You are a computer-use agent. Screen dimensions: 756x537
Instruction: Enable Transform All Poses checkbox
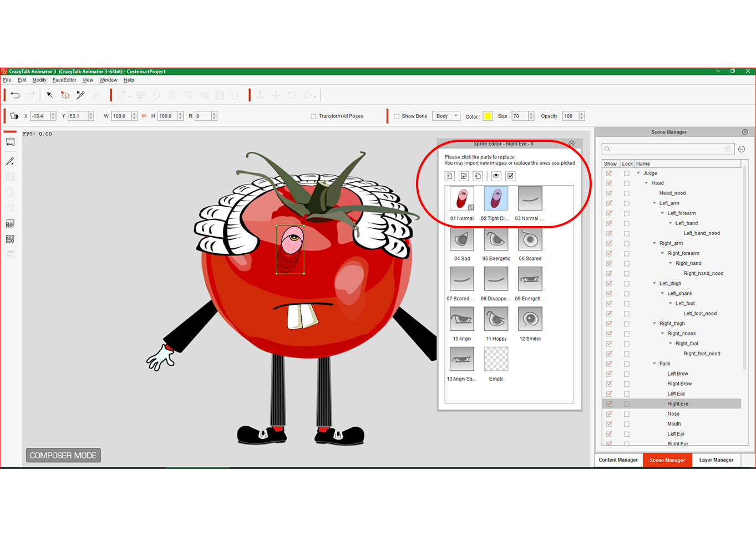coord(313,116)
